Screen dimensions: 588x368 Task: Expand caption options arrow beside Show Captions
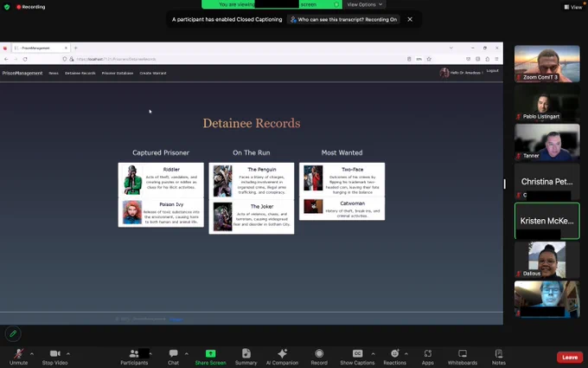[373, 354]
